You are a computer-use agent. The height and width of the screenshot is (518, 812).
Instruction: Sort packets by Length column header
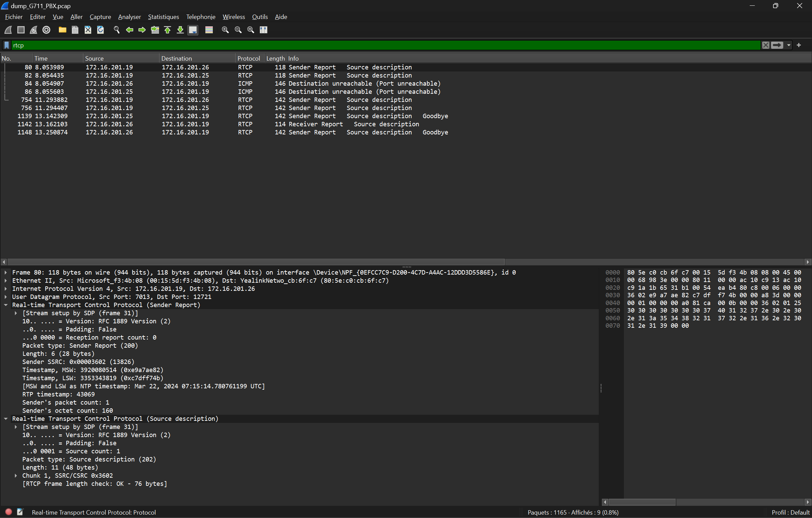click(275, 58)
